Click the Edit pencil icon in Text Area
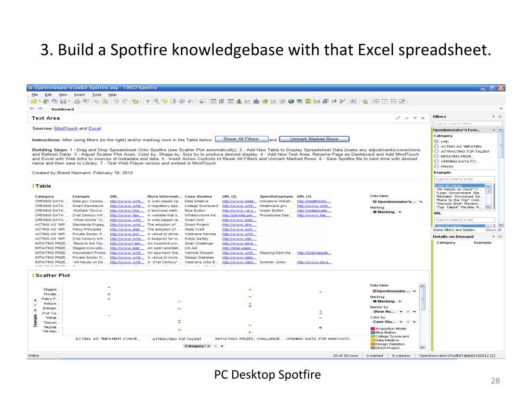This screenshot has width=532, height=399. point(397,118)
